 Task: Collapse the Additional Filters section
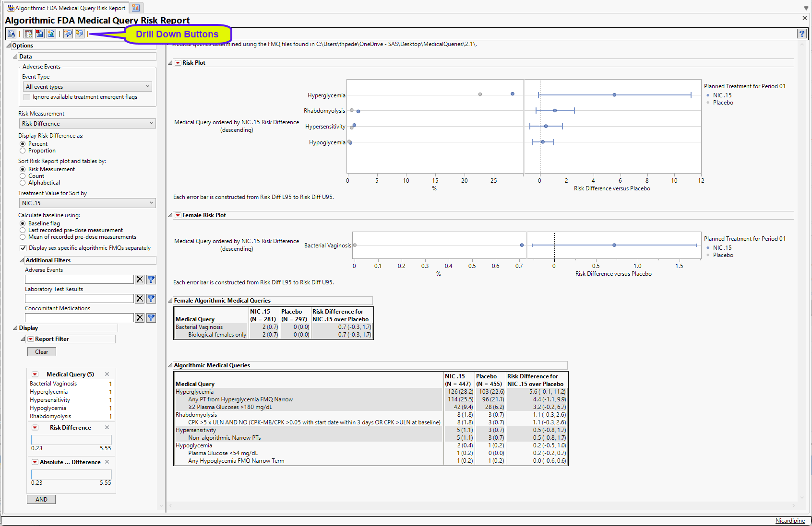[22, 260]
